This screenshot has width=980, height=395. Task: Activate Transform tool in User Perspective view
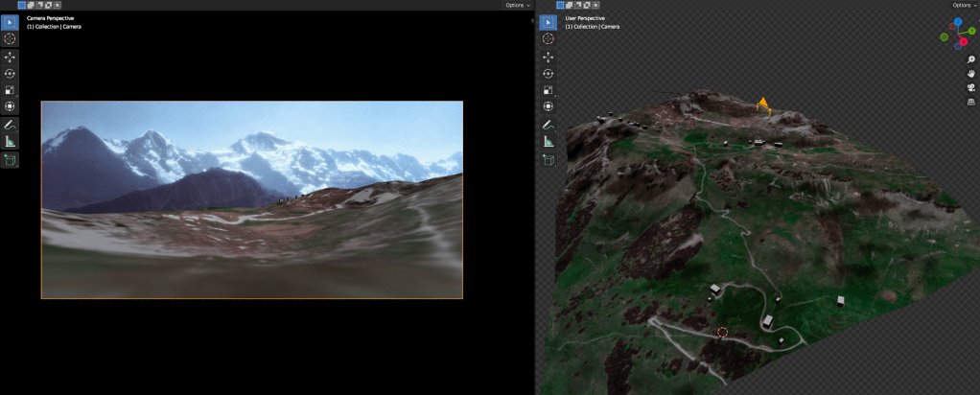tap(548, 106)
